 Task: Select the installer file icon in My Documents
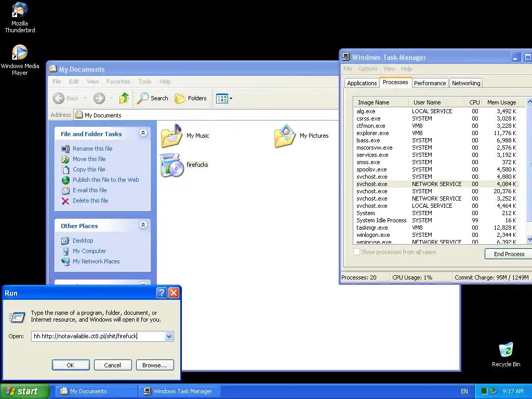pos(184,165)
